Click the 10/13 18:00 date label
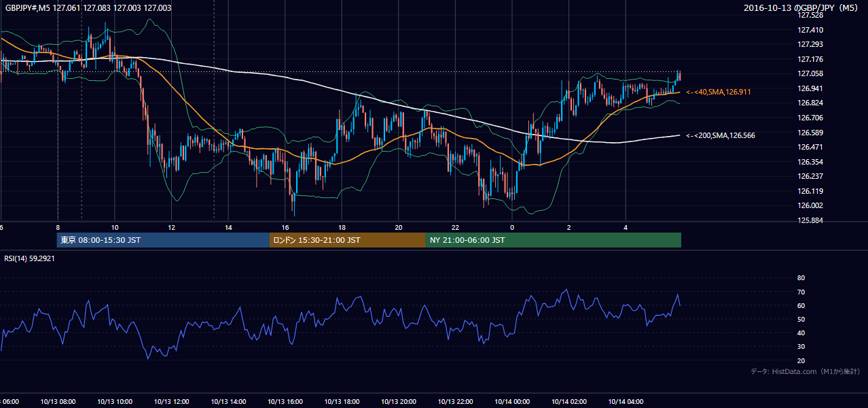This screenshot has width=868, height=408. coord(342,402)
